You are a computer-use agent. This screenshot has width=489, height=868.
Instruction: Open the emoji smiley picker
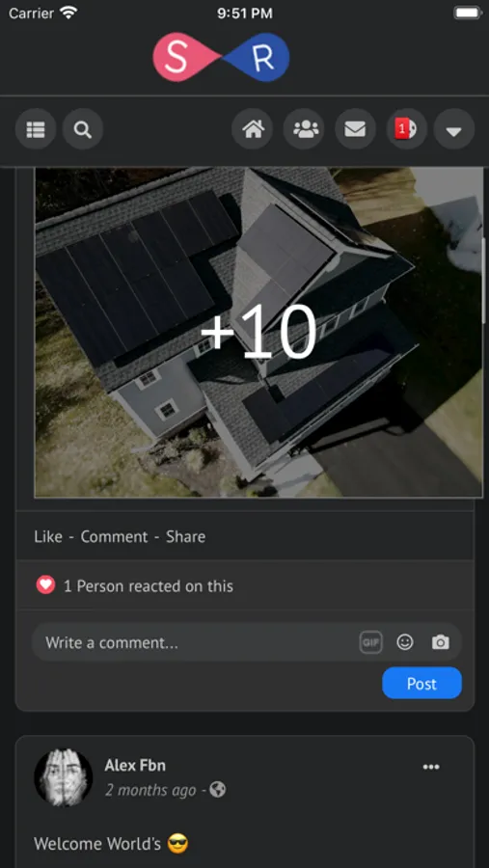405,642
